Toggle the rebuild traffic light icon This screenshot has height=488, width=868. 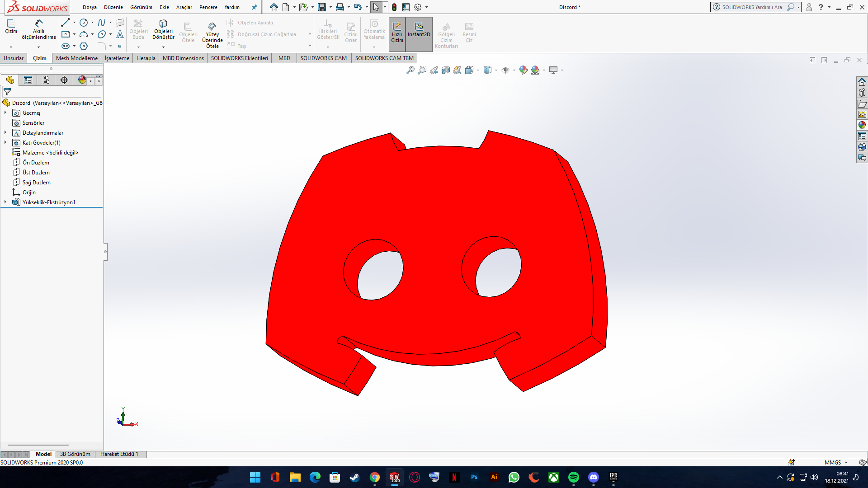[x=394, y=7]
